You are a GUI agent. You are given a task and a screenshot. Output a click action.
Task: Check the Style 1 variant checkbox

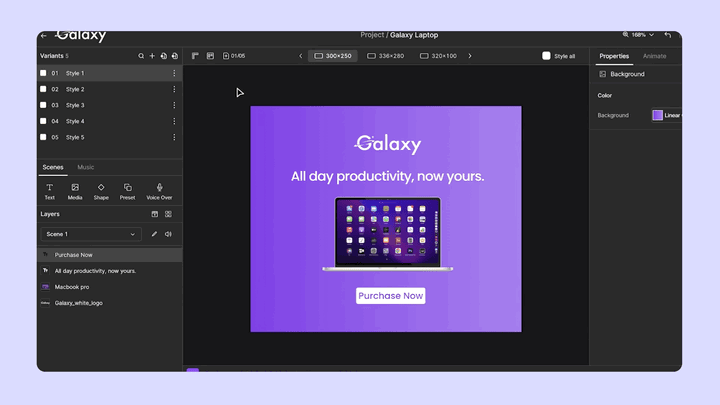pyautogui.click(x=43, y=73)
